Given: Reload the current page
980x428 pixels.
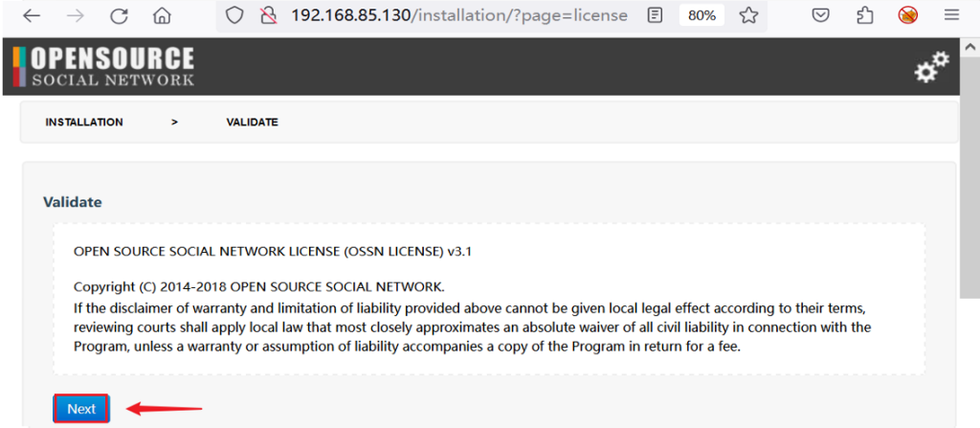Looking at the screenshot, I should pyautogui.click(x=119, y=16).
